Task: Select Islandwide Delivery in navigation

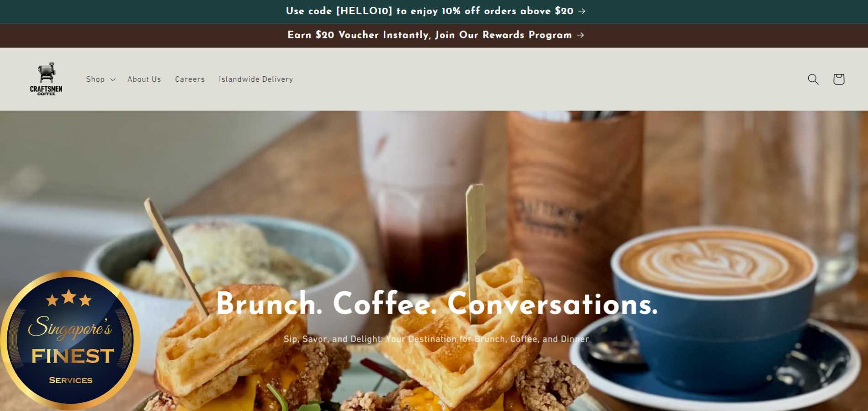Action: tap(256, 79)
